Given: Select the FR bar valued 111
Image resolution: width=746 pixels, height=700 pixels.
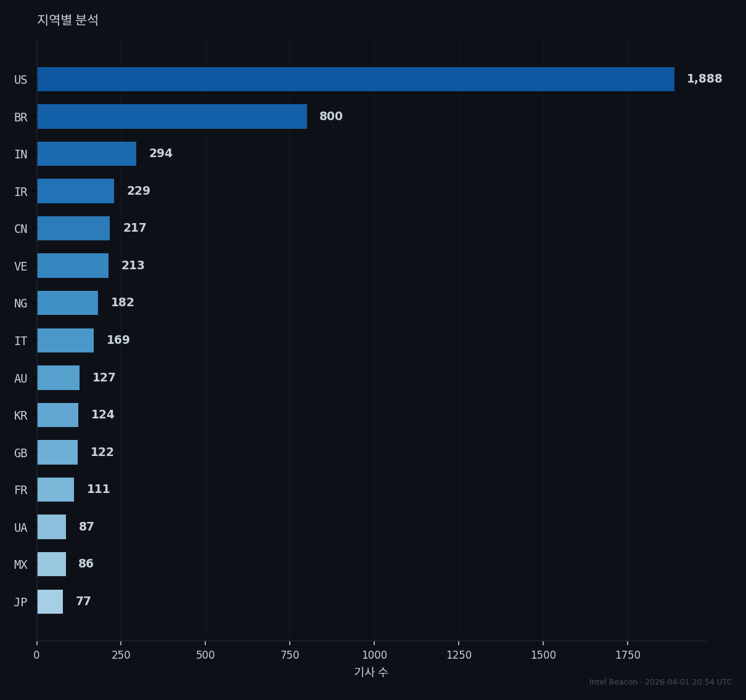Looking at the screenshot, I should [55, 490].
